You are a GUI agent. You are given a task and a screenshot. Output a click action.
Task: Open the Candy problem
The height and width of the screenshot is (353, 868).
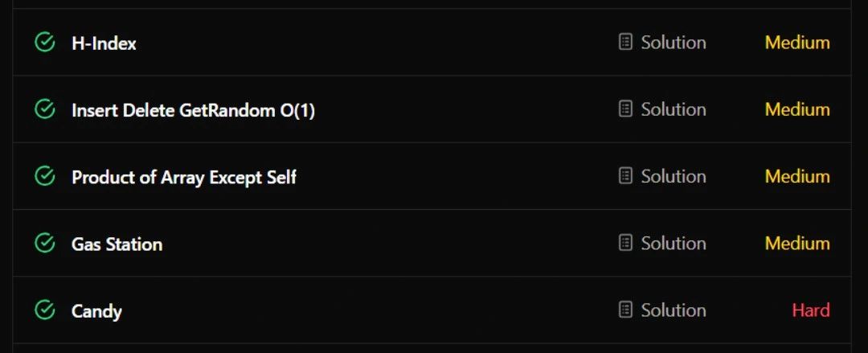pyautogui.click(x=96, y=311)
